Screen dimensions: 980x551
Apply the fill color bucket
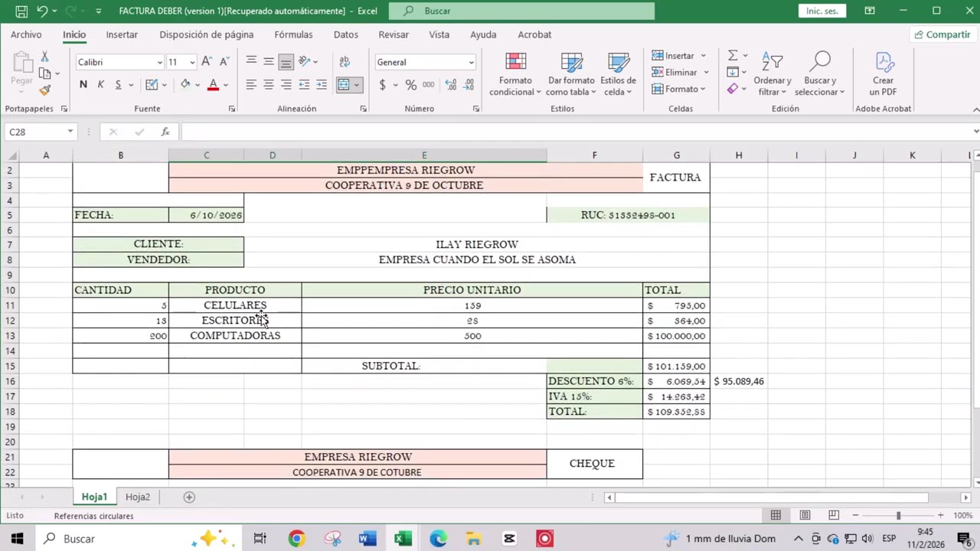[185, 85]
